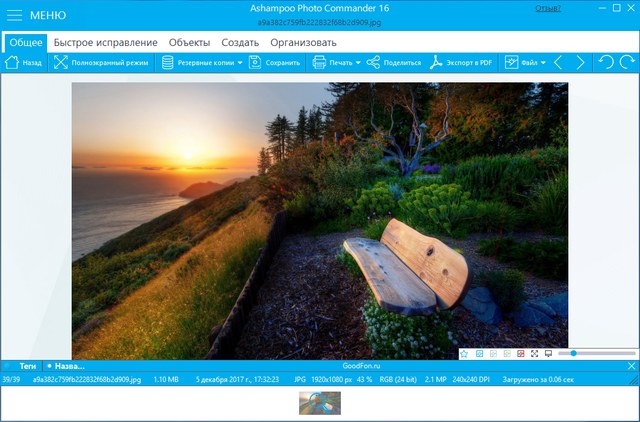Screen dimensions: 640x422
Task: Enter full screen mode (Полноэкранный режим)
Action: (x=98, y=62)
